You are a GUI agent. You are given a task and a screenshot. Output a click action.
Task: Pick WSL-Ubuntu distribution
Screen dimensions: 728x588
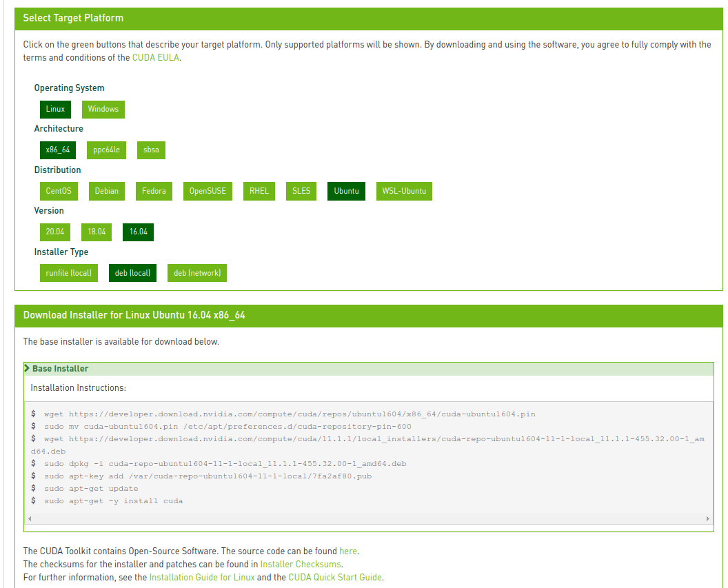click(x=404, y=191)
